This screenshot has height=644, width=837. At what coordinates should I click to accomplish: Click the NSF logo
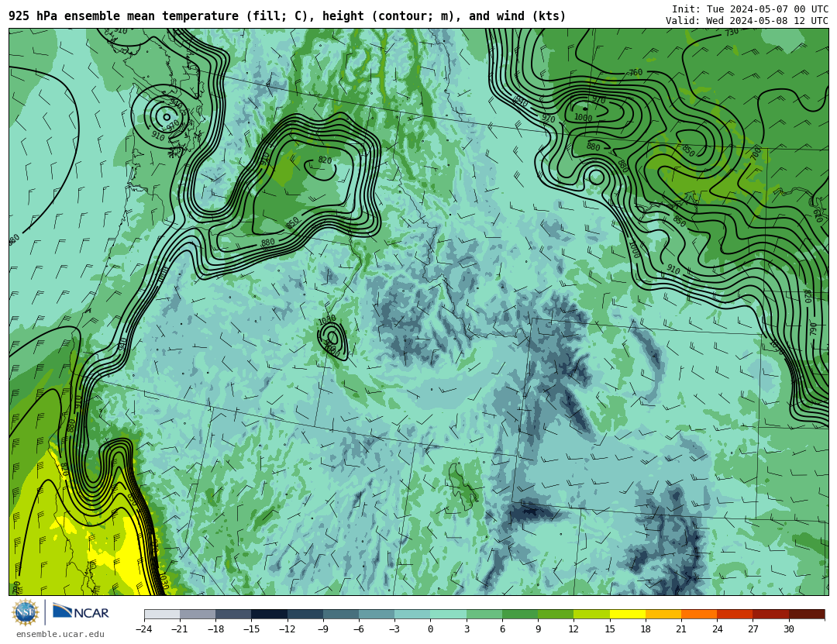click(x=26, y=612)
